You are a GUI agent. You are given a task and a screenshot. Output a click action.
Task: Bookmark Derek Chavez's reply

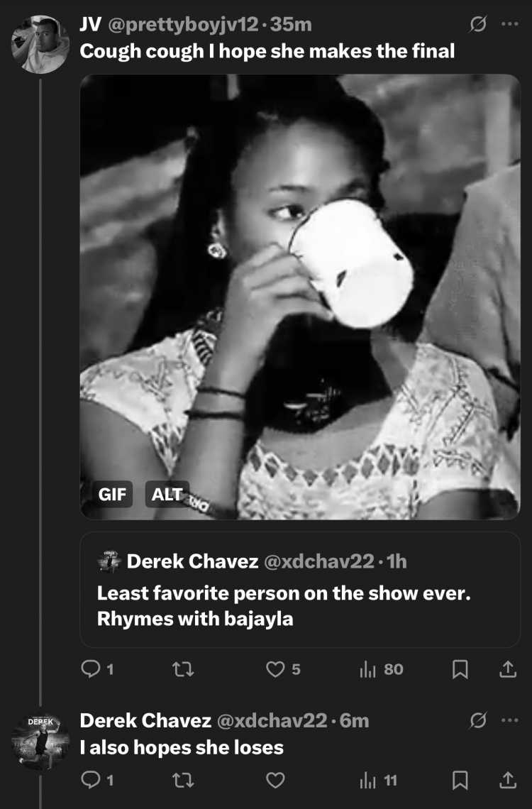coord(460,780)
